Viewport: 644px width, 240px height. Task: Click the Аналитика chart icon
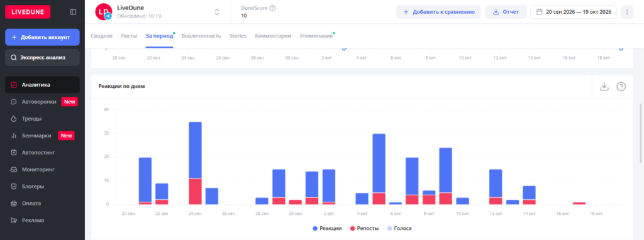tap(14, 85)
